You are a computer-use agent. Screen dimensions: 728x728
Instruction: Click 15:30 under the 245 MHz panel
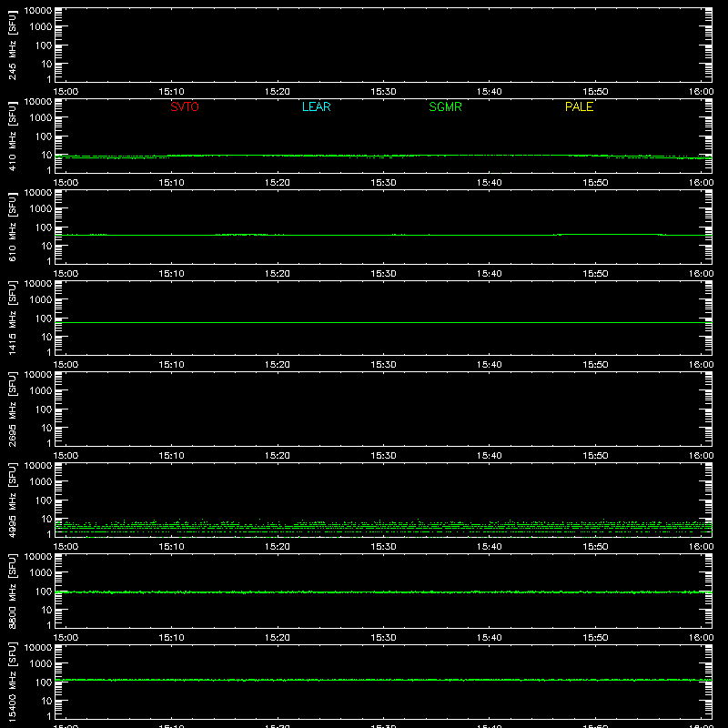tap(383, 92)
